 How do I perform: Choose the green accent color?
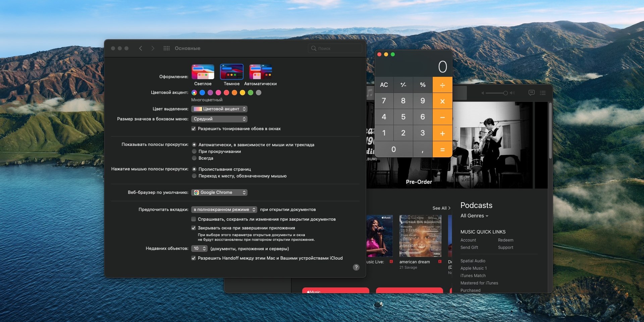[x=251, y=93]
